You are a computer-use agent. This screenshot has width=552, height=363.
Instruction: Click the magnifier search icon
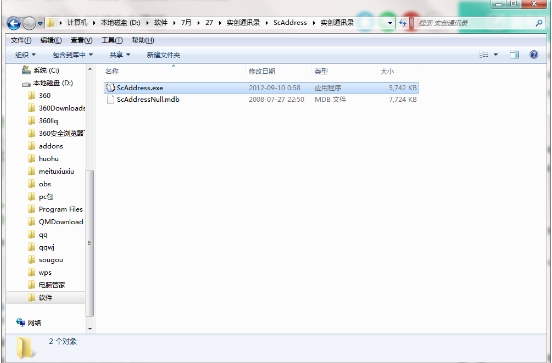[x=539, y=23]
